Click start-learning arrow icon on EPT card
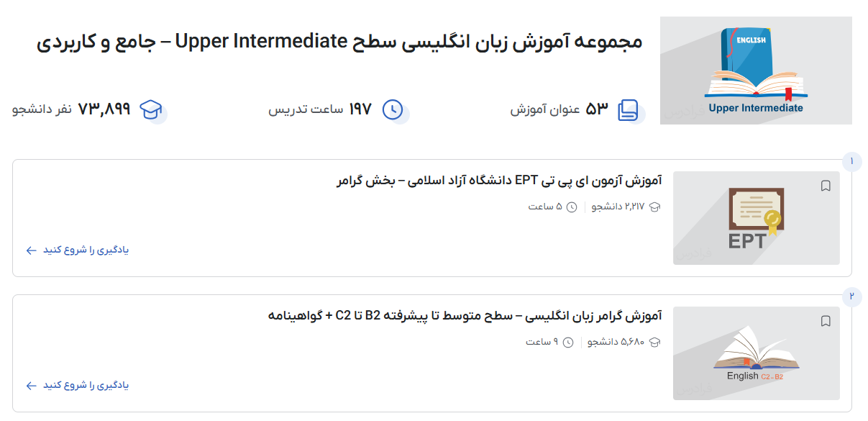The image size is (868, 421). click(x=31, y=250)
